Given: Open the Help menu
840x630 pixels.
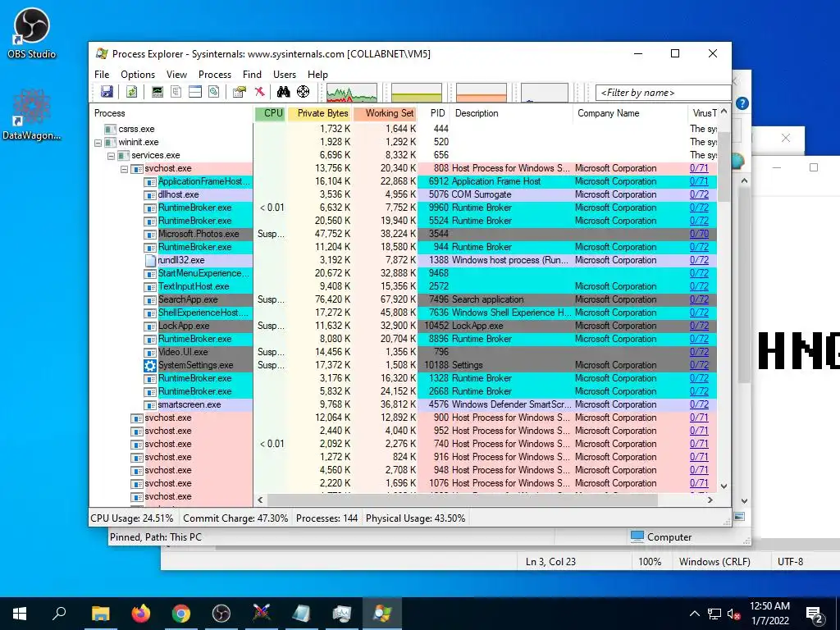Looking at the screenshot, I should click(x=317, y=75).
